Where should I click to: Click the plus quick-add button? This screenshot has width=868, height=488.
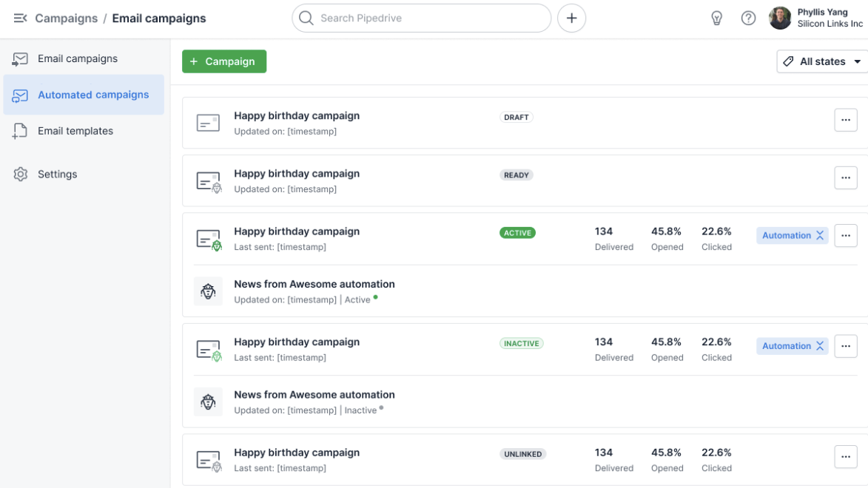point(571,18)
